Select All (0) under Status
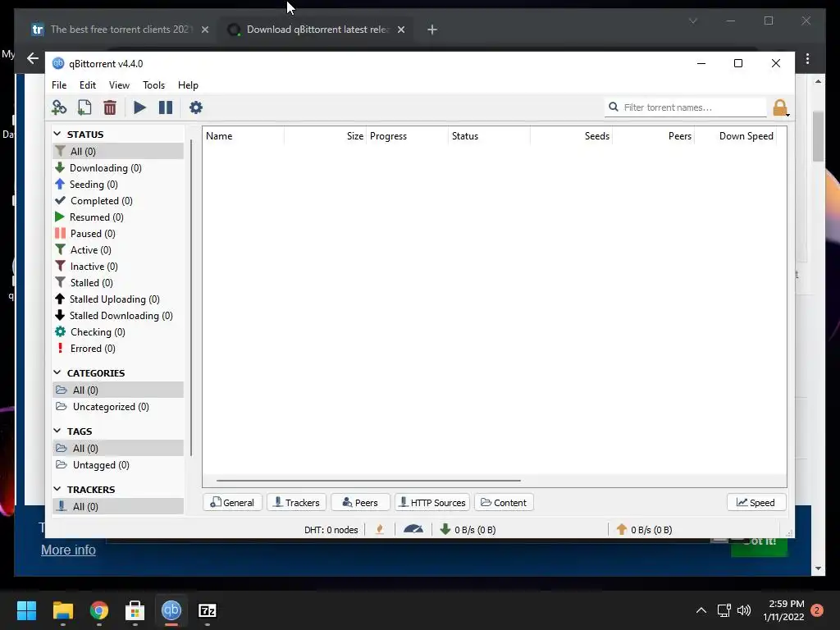 pyautogui.click(x=118, y=151)
